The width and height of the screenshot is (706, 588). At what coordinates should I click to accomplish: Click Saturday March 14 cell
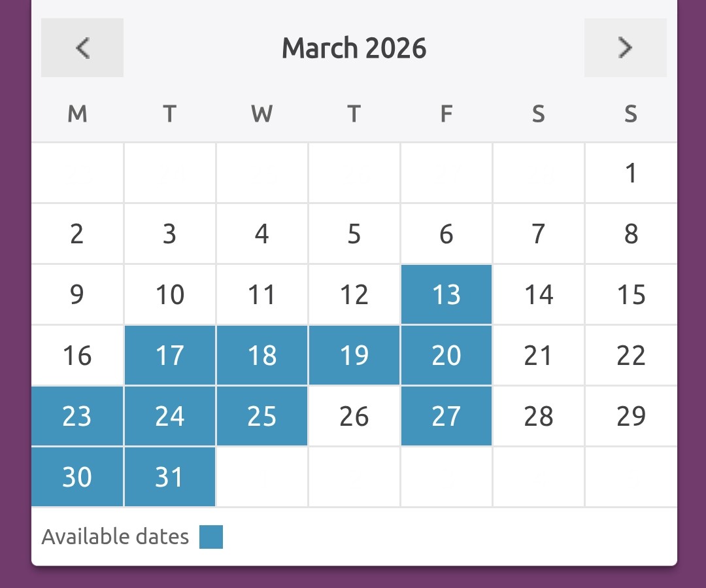[x=539, y=294]
